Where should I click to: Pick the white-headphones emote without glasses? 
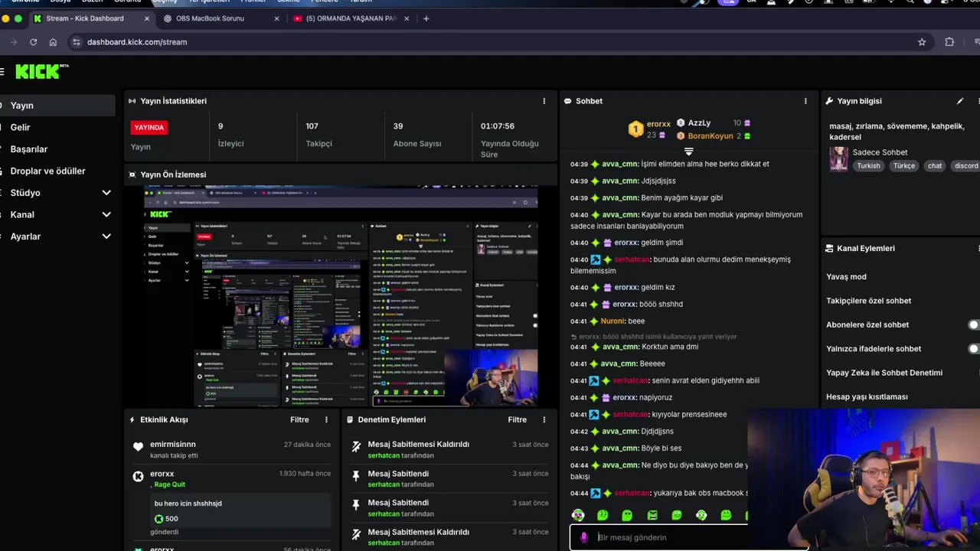[x=701, y=515]
